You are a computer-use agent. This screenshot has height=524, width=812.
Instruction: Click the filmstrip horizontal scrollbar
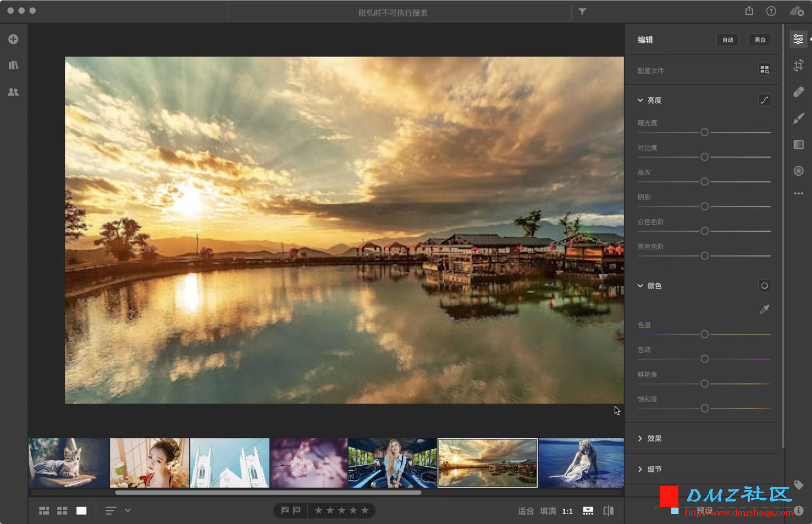point(268,493)
